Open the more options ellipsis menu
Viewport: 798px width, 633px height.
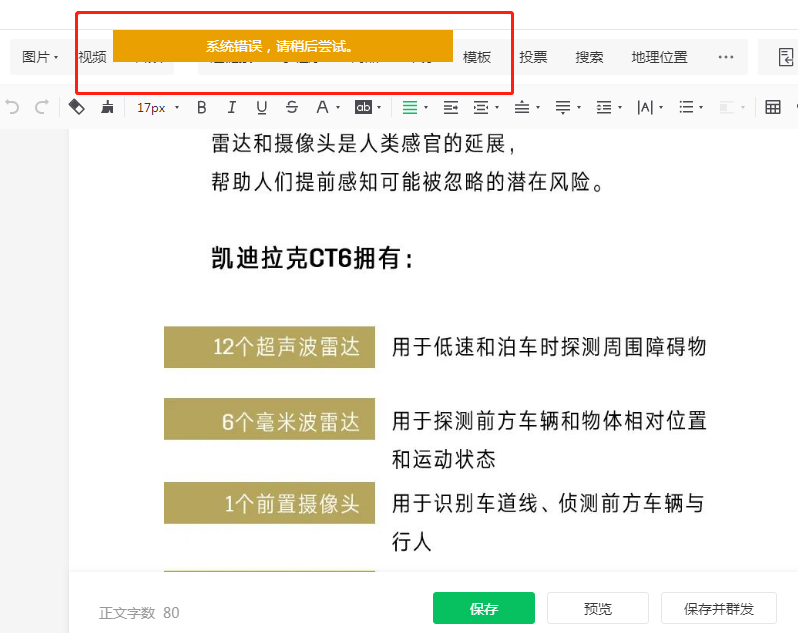726,57
